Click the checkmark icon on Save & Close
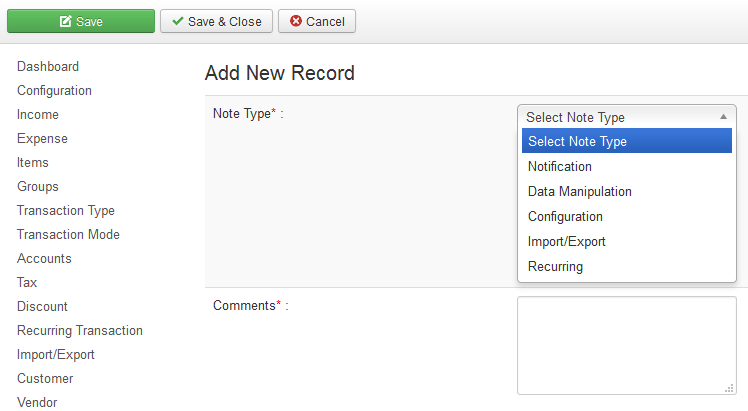 pos(178,21)
